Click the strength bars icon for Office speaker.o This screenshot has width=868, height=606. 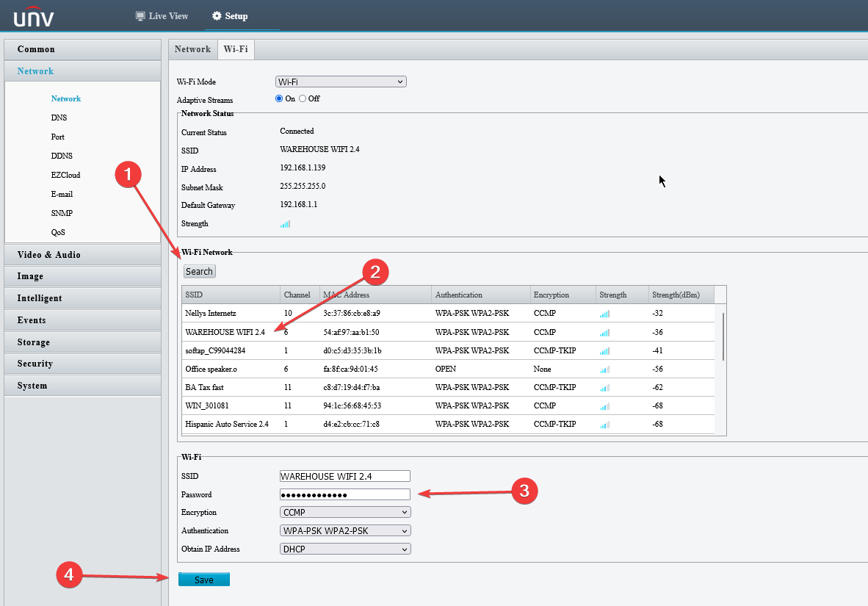click(604, 369)
